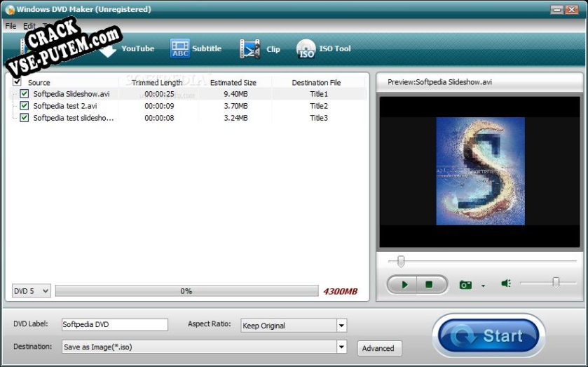588x367 pixels.
Task: Launch the ISO Tool
Action: 324,49
